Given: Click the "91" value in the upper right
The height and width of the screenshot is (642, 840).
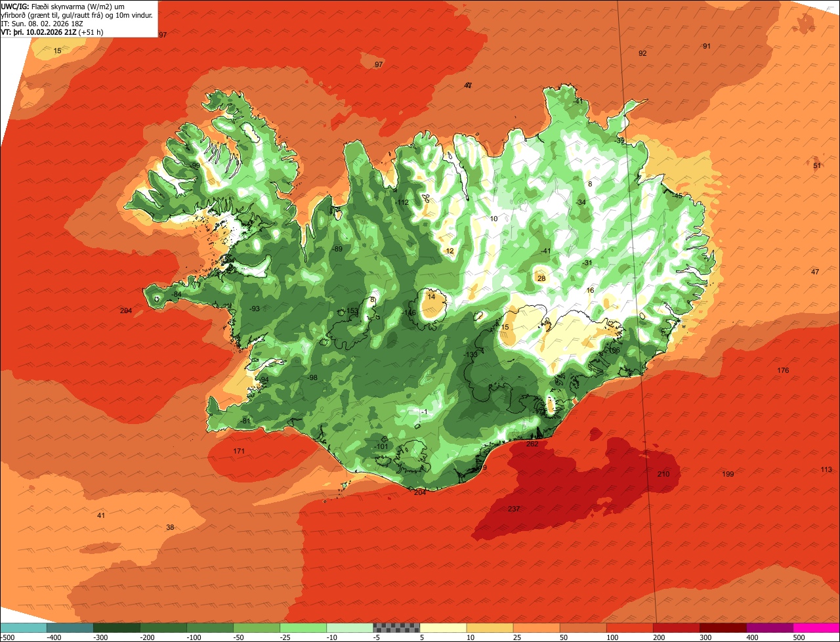Looking at the screenshot, I should (707, 46).
